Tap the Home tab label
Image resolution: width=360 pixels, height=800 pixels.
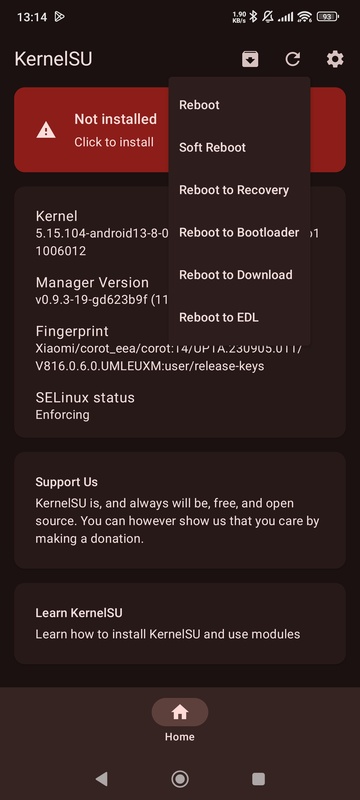[179, 737]
